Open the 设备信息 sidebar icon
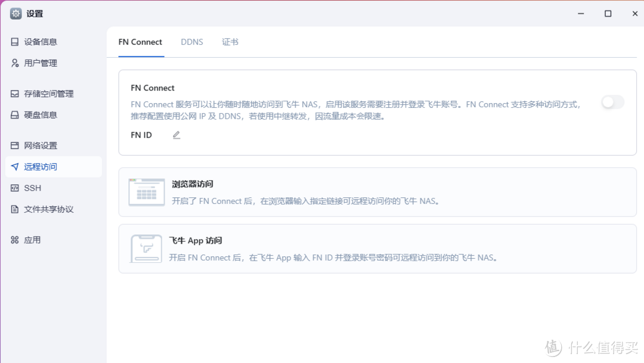644x363 pixels. (16, 42)
